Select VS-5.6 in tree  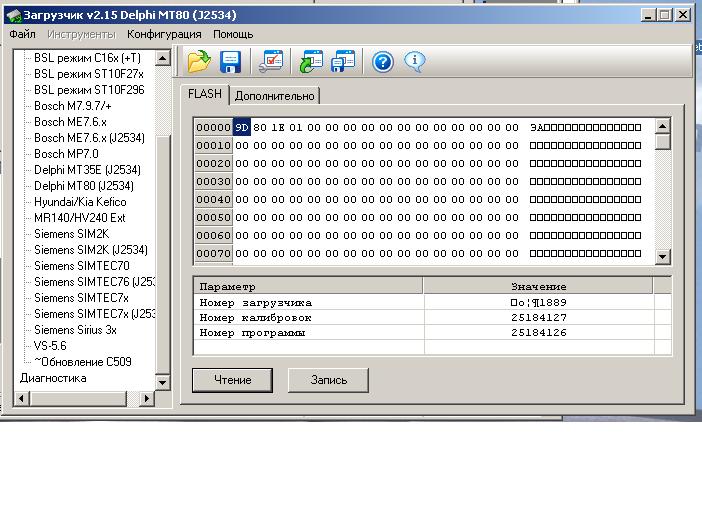click(50, 346)
